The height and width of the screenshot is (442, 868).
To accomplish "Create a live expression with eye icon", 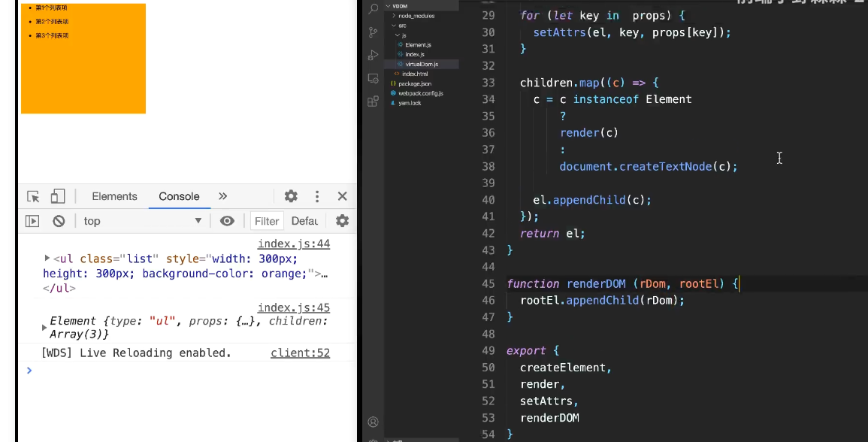I will pos(227,221).
